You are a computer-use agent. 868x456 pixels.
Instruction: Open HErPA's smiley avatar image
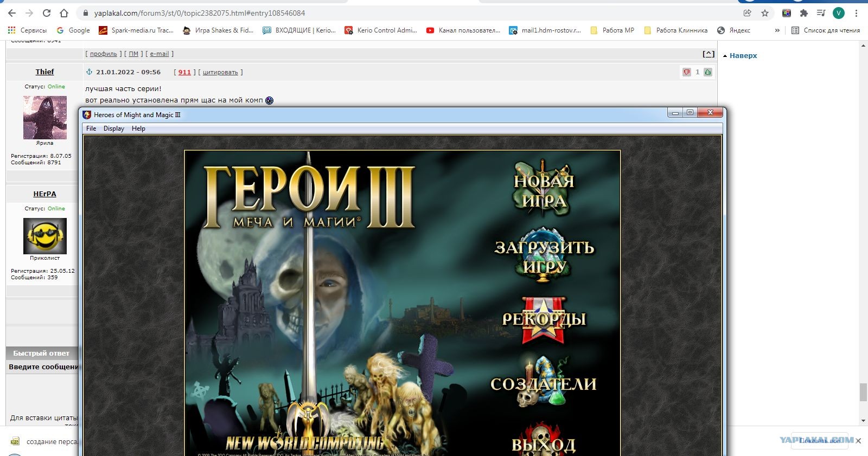point(45,236)
